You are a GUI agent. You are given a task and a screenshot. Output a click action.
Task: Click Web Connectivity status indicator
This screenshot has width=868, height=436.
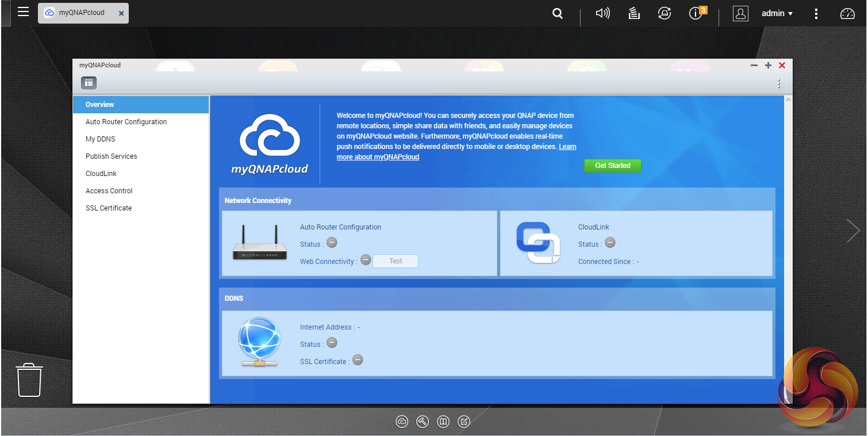point(366,261)
